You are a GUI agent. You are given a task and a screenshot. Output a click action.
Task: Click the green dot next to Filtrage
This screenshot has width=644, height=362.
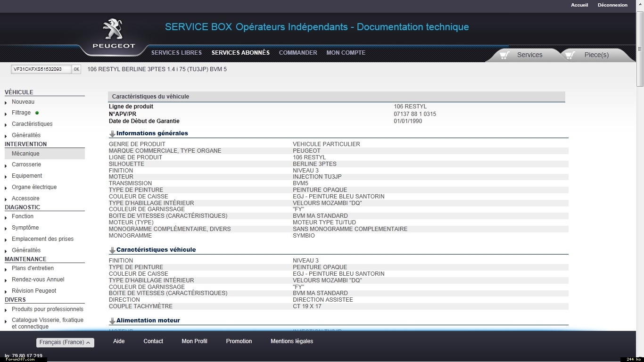coord(37,113)
